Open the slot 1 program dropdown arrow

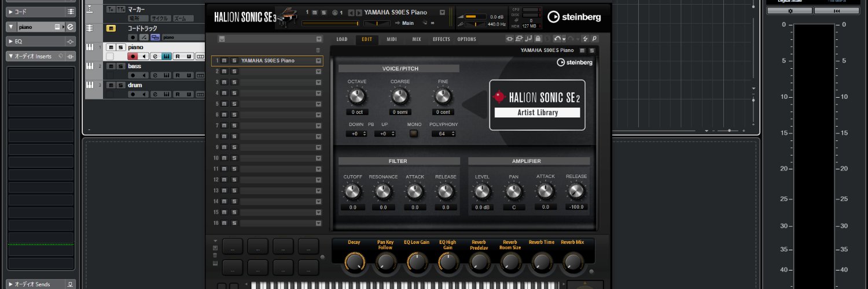pos(318,61)
